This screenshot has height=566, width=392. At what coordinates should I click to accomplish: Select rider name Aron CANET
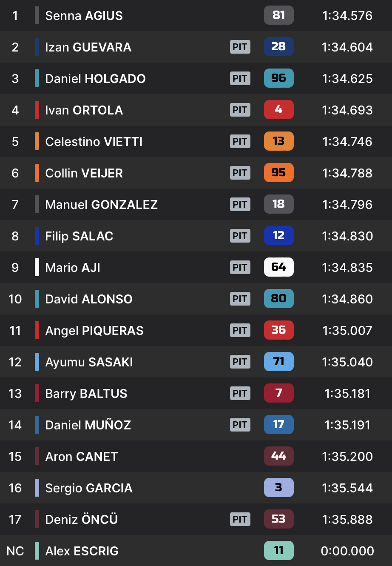[x=82, y=457]
